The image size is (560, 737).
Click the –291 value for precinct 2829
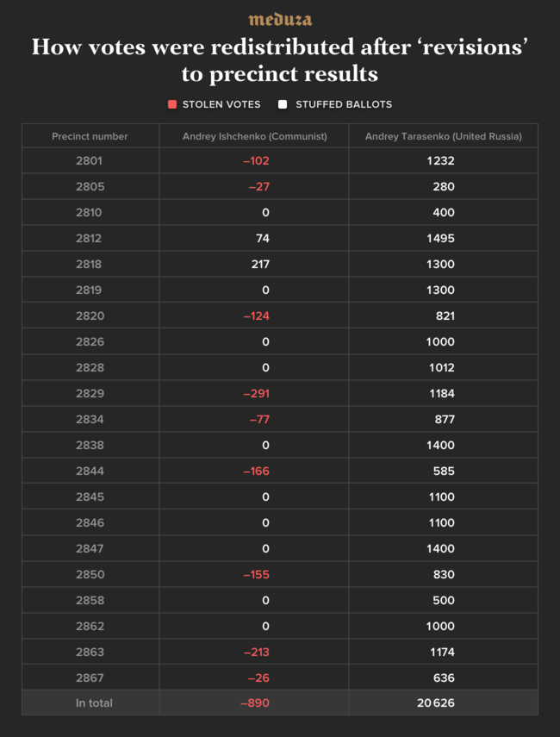(256, 393)
